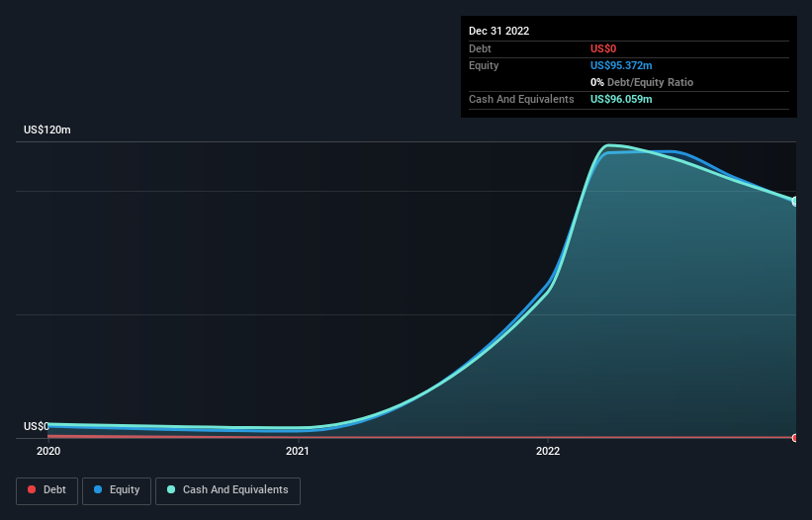Image resolution: width=812 pixels, height=520 pixels.
Task: Select the white endpoint marker on cash line
Action: [795, 202]
